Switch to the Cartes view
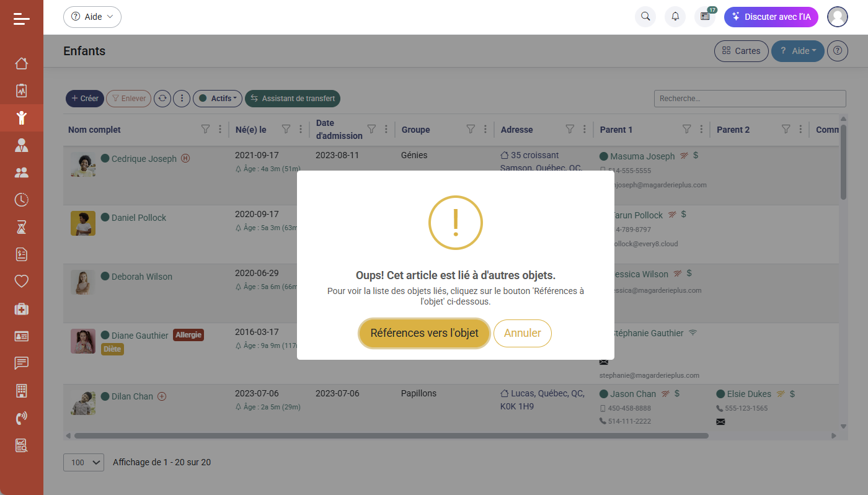The width and height of the screenshot is (868, 495). tap(741, 51)
